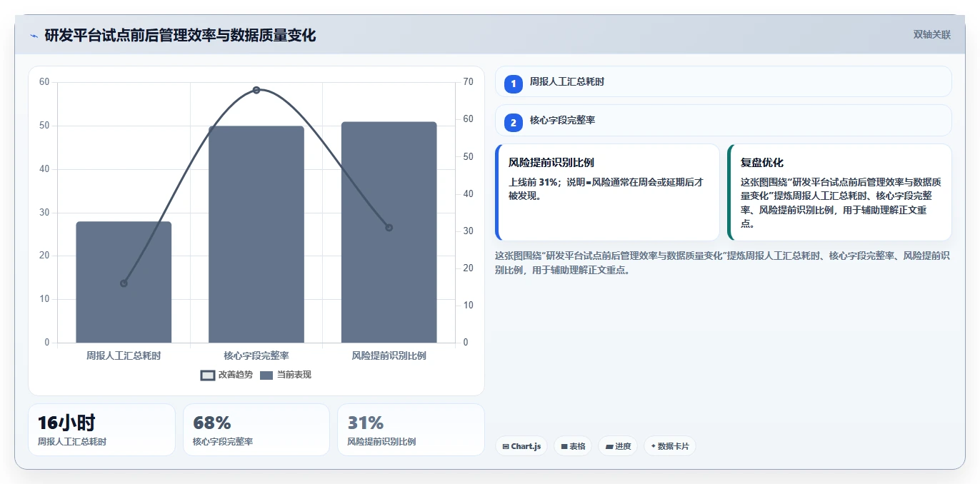
Task: Open list item 周报人工汇总耗时
Action: (x=724, y=81)
